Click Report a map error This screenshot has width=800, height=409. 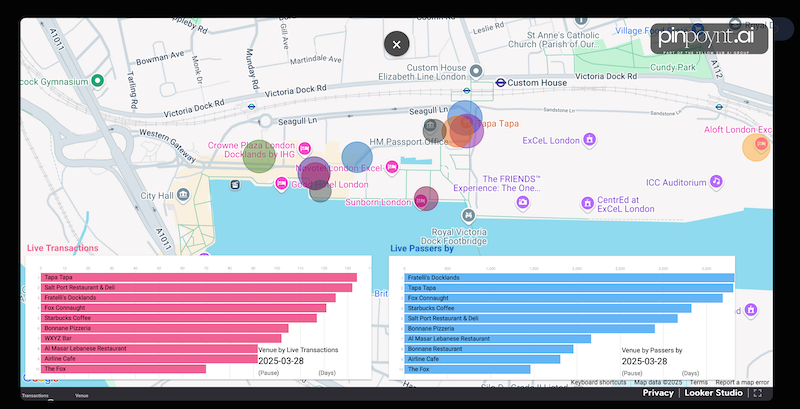(x=742, y=382)
